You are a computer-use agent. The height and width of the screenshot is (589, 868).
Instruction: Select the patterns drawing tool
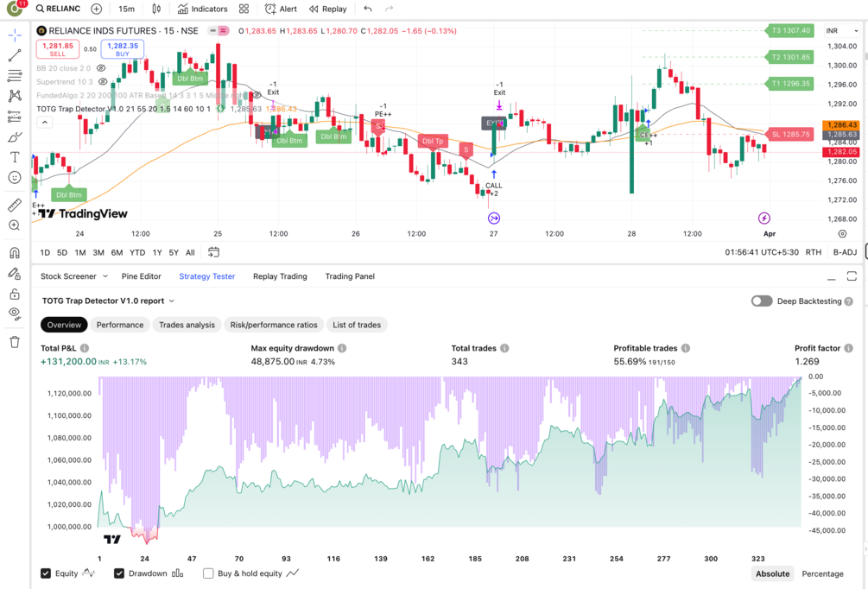15,96
